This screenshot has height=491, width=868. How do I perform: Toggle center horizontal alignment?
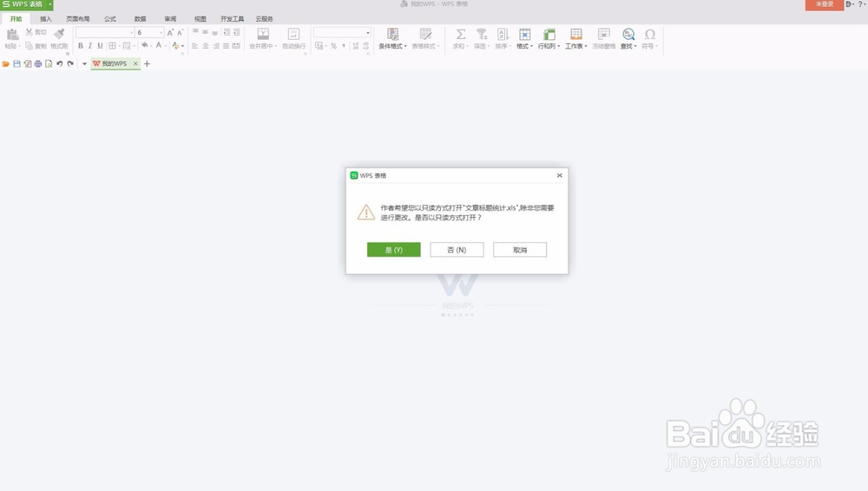tap(206, 46)
